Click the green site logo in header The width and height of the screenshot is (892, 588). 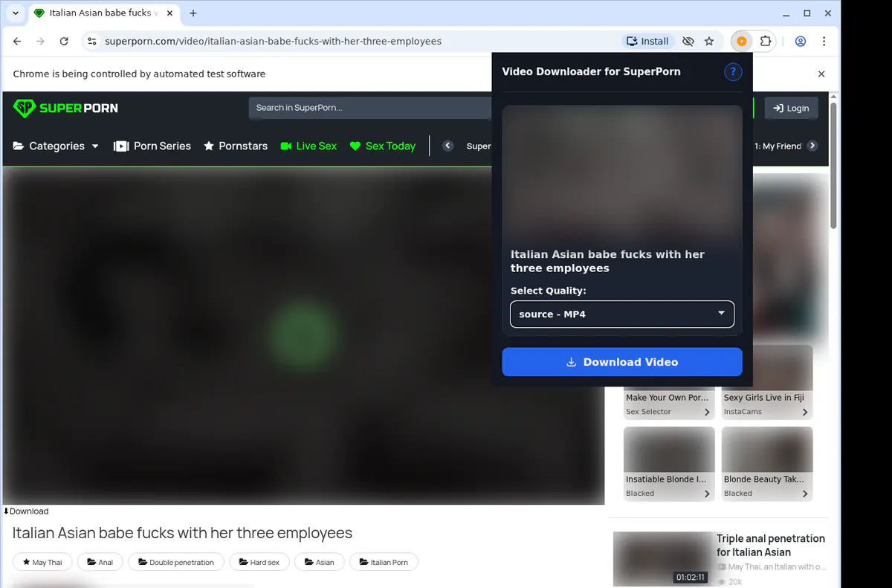point(65,108)
